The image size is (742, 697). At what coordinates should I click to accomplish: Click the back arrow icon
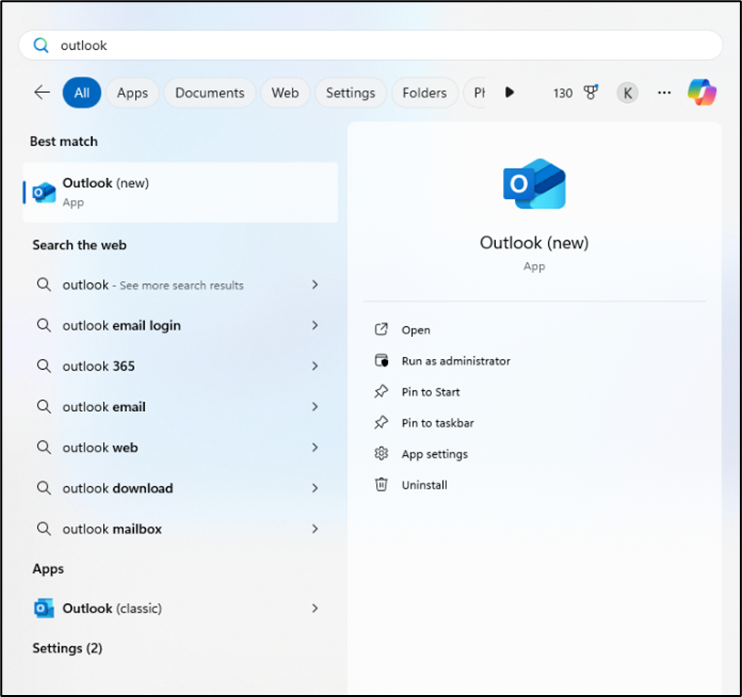[x=42, y=92]
